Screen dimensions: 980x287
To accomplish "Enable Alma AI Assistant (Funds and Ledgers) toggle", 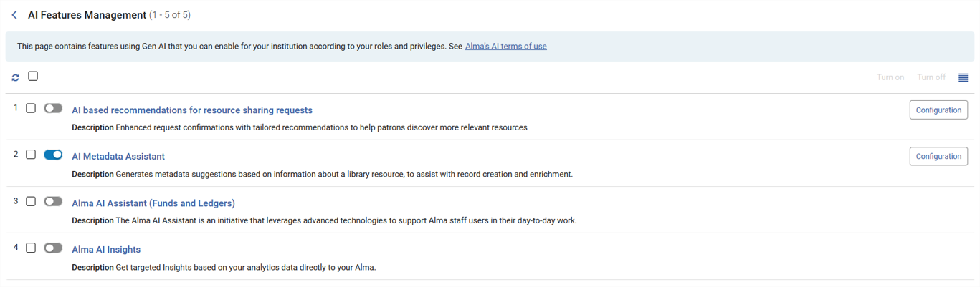I will [x=53, y=201].
